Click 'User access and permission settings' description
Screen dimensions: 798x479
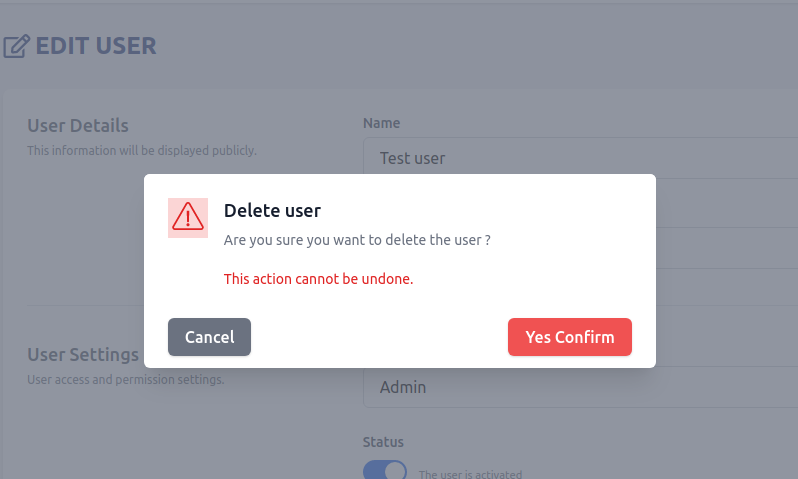click(x=125, y=380)
